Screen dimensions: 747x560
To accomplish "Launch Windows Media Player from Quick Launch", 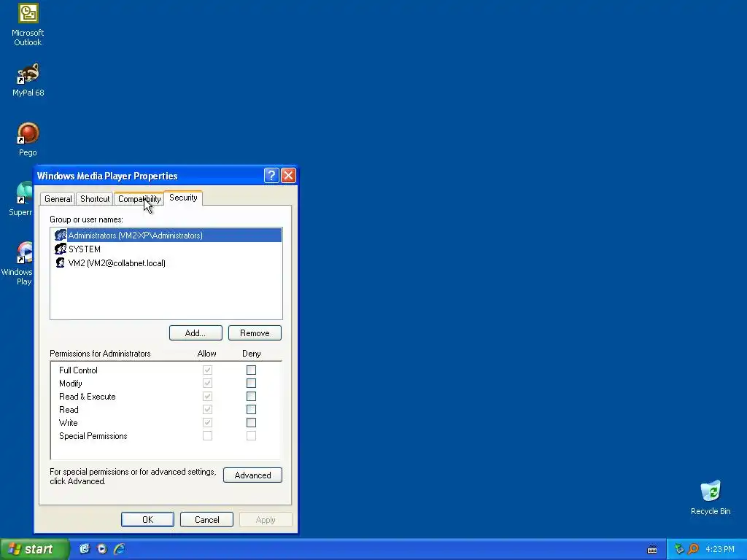I will coord(102,549).
